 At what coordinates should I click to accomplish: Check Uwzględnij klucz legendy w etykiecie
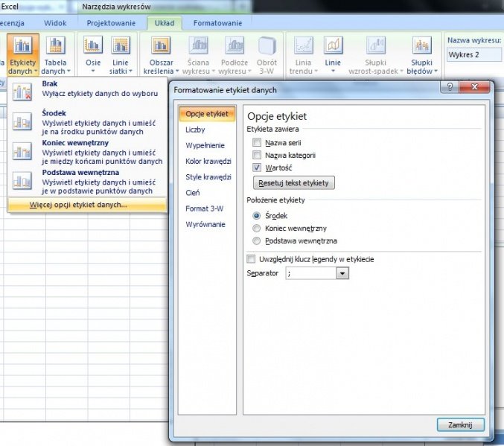(x=251, y=259)
